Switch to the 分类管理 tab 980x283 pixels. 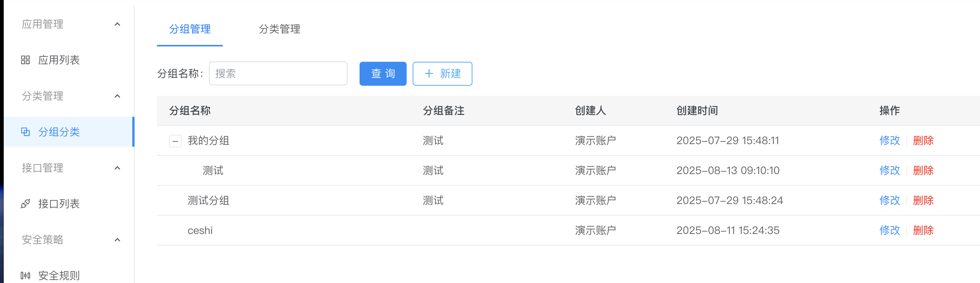[x=279, y=29]
